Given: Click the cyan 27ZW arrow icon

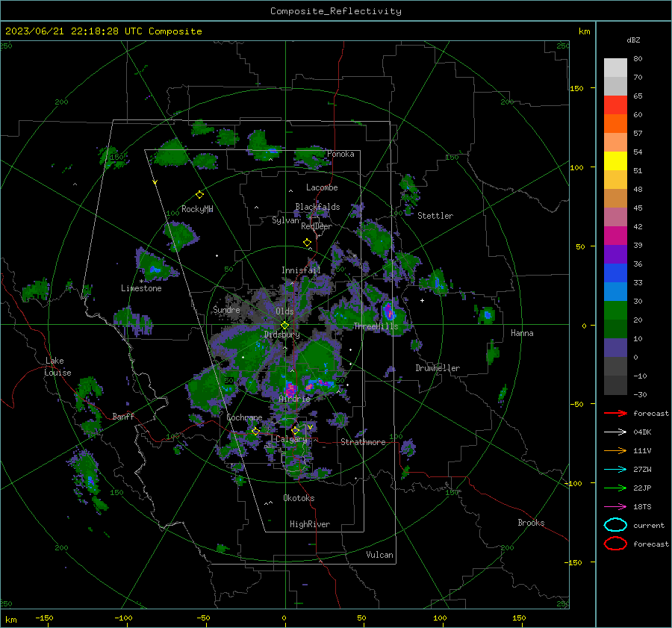Looking at the screenshot, I should (615, 470).
